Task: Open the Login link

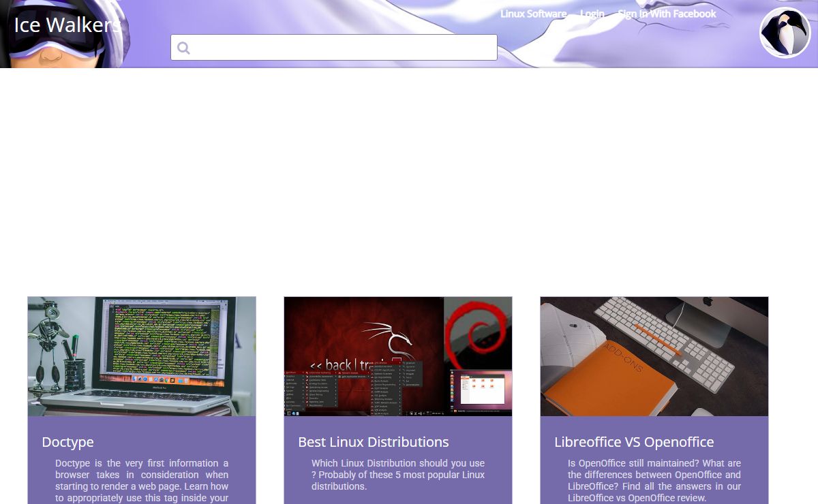Action: [592, 14]
